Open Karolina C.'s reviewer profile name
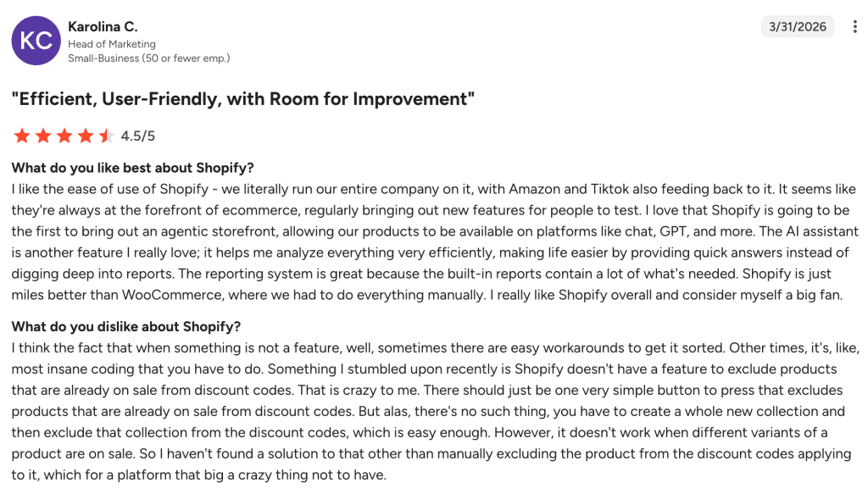 (103, 27)
